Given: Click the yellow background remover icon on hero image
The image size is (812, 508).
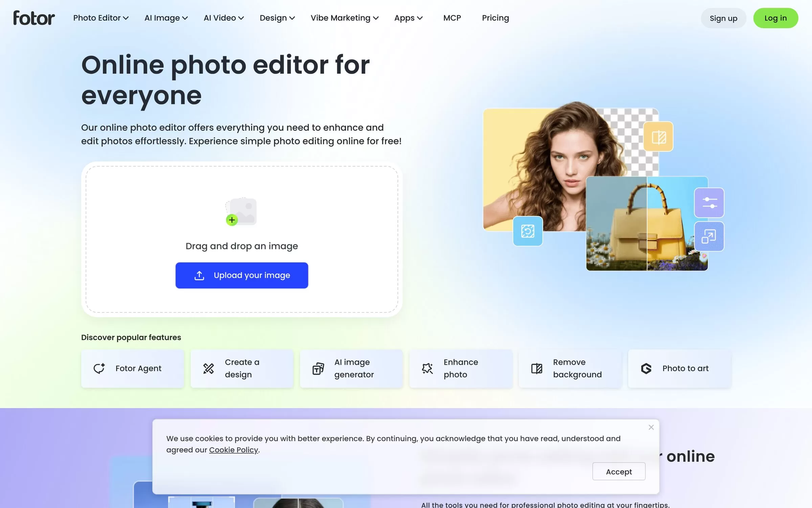Looking at the screenshot, I should coord(658,137).
